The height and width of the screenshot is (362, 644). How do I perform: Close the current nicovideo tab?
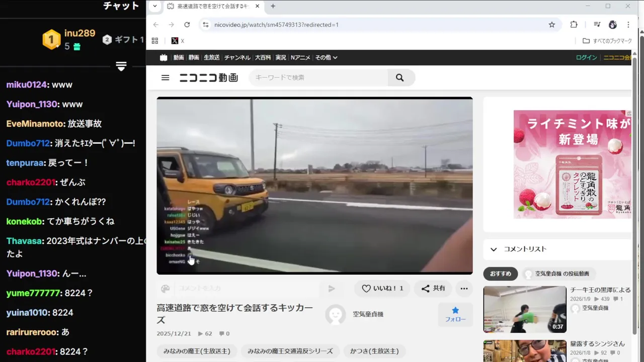(x=258, y=6)
